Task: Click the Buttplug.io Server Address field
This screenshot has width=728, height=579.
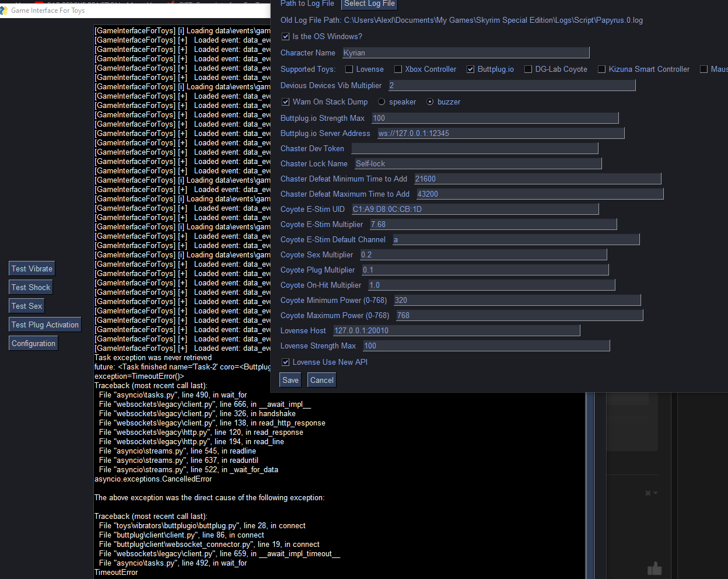Action: [501, 133]
